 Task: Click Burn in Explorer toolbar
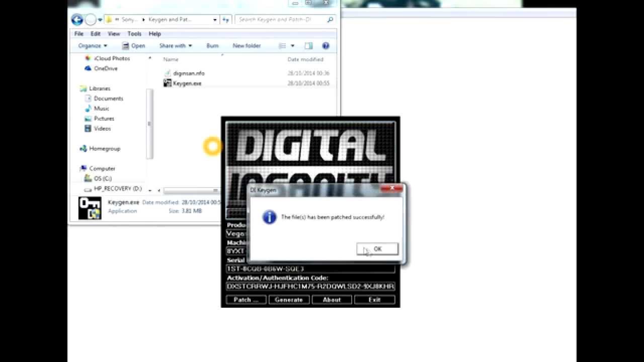point(212,46)
